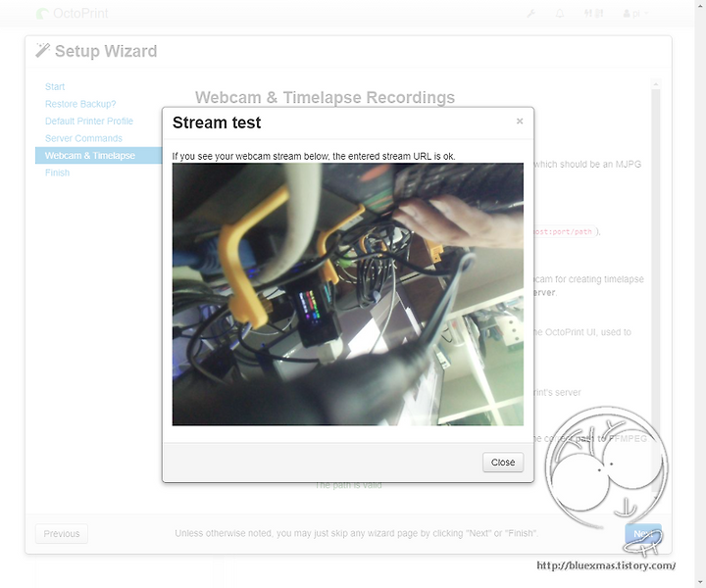The height and width of the screenshot is (588, 706).
Task: Go to Server Commands step
Action: [83, 138]
